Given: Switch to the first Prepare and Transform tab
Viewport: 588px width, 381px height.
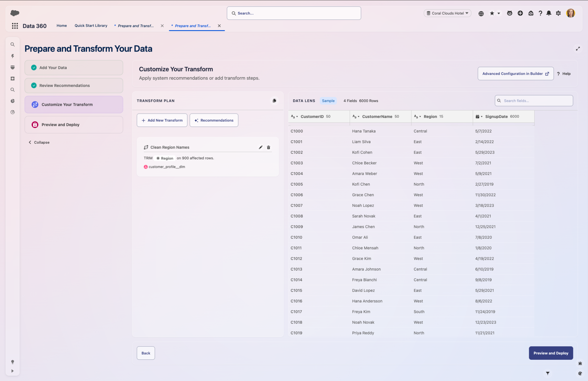Looking at the screenshot, I should (136, 26).
